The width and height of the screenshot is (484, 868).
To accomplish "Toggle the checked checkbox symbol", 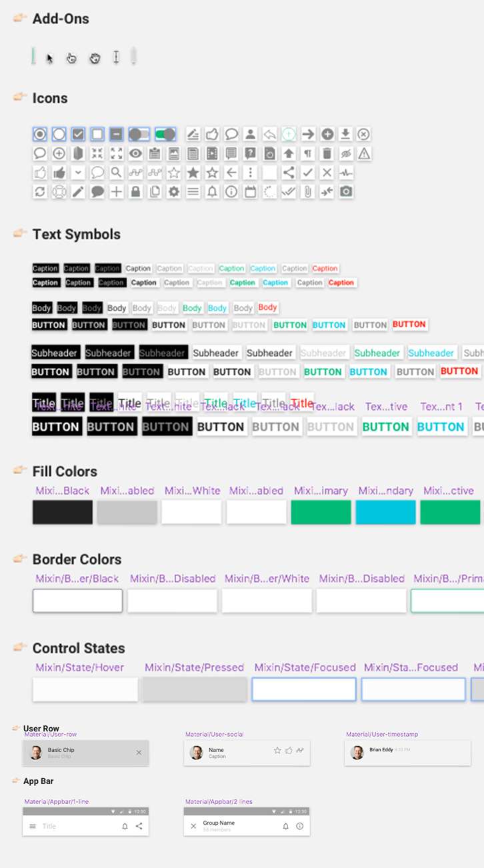I will (78, 134).
